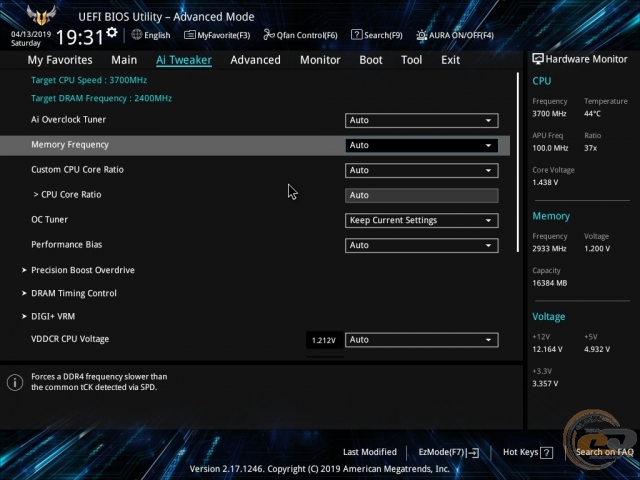This screenshot has height=480, width=640.
Task: Switch to Main tab
Action: [124, 60]
